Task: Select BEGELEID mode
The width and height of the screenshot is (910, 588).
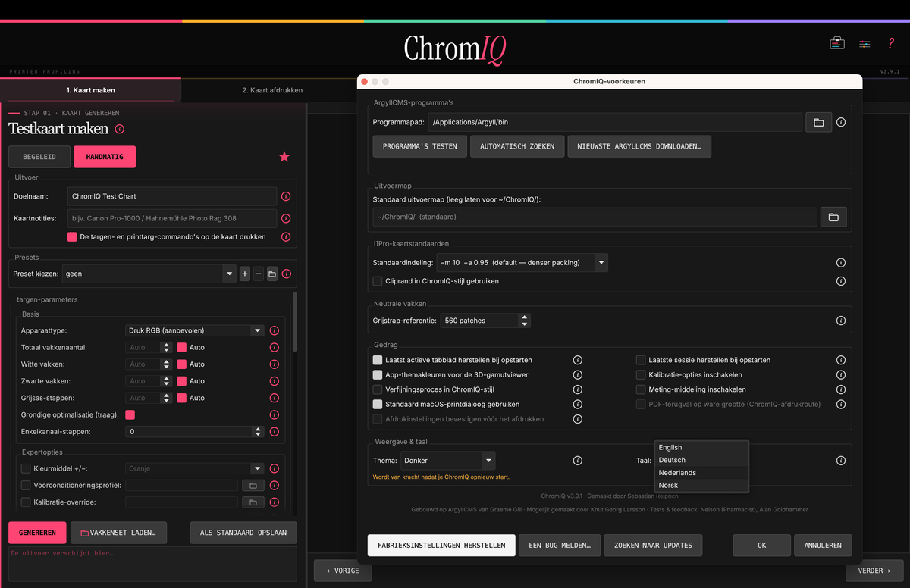Action: [40, 157]
